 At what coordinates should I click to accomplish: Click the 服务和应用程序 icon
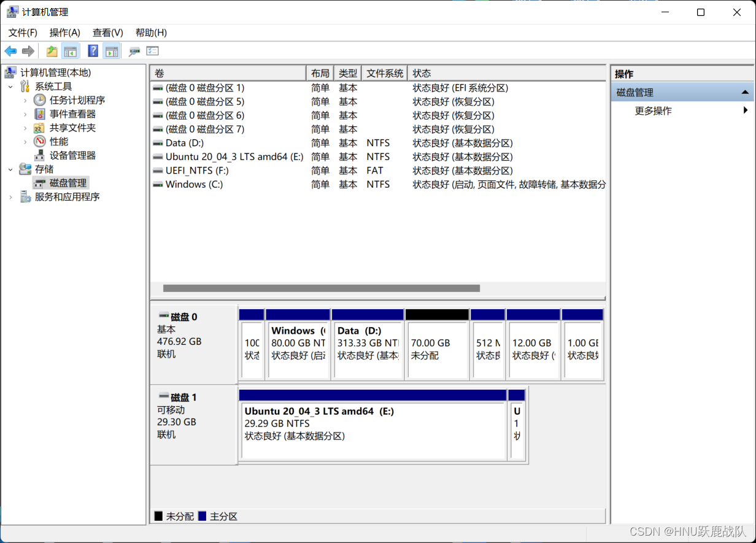[25, 196]
